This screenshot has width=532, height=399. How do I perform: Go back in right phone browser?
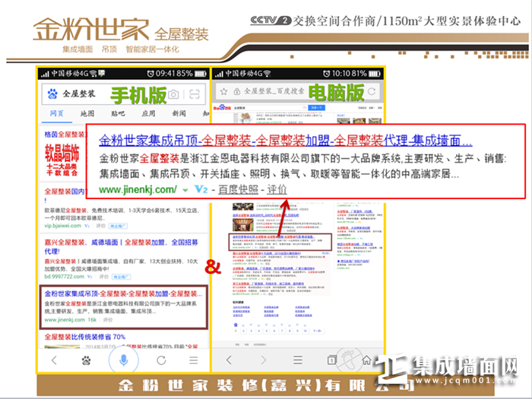coord(229,360)
